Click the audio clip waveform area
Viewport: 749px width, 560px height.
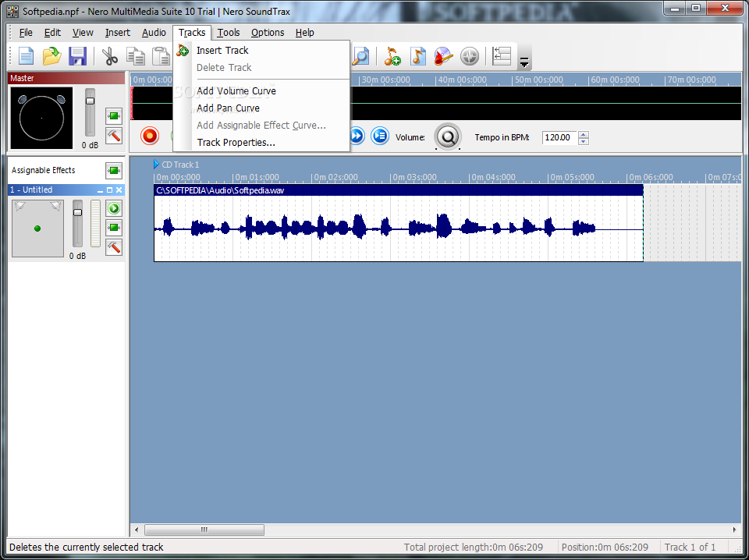(399, 229)
